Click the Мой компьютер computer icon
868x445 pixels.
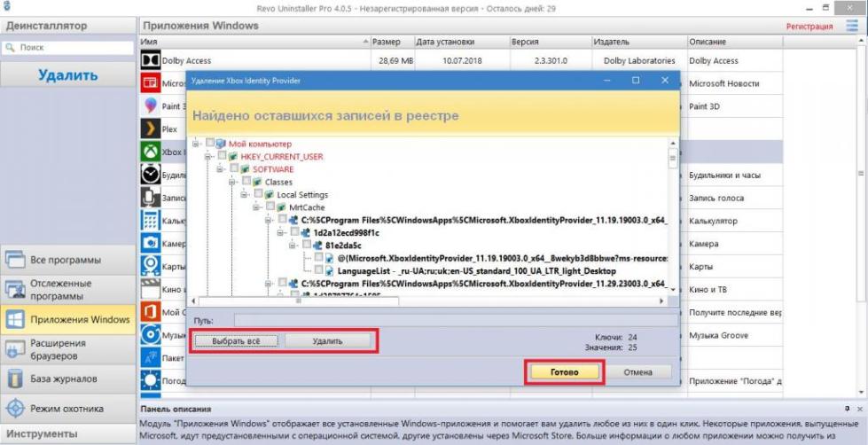coord(221,144)
